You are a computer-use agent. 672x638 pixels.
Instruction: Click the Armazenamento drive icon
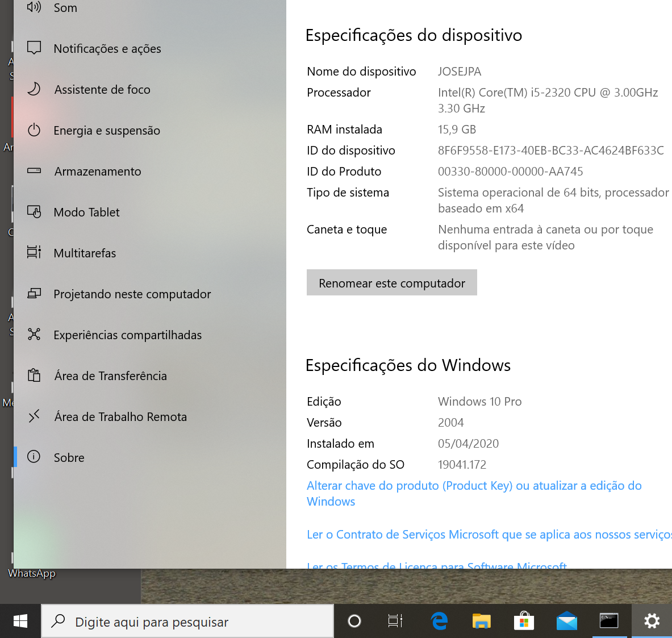(x=34, y=171)
